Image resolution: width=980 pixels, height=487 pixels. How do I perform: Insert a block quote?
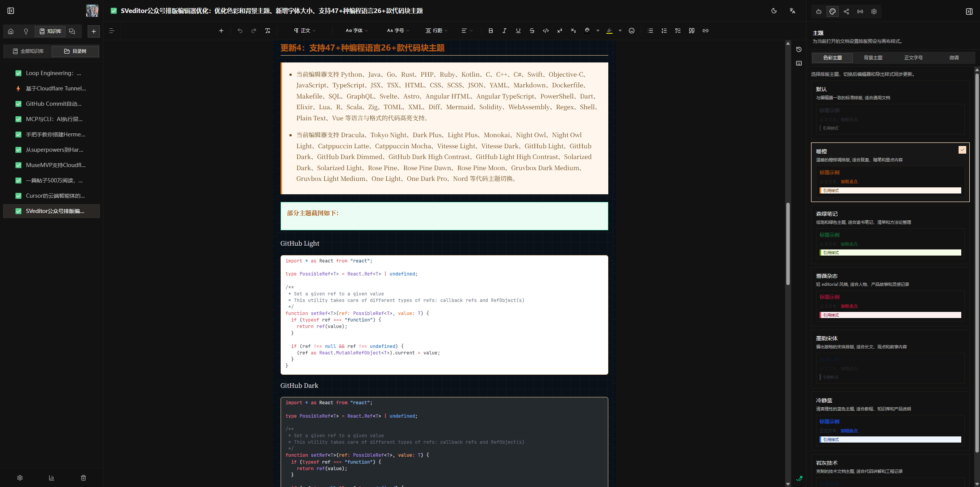coord(692,31)
